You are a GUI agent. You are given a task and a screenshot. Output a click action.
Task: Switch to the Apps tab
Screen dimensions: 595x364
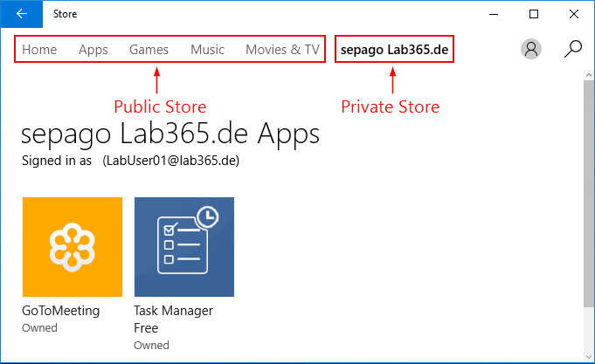pos(93,50)
